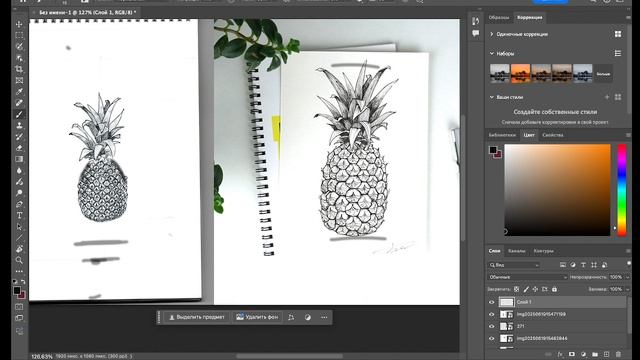Select the Frame tool
Viewport: 640px width, 360px height.
click(19, 80)
